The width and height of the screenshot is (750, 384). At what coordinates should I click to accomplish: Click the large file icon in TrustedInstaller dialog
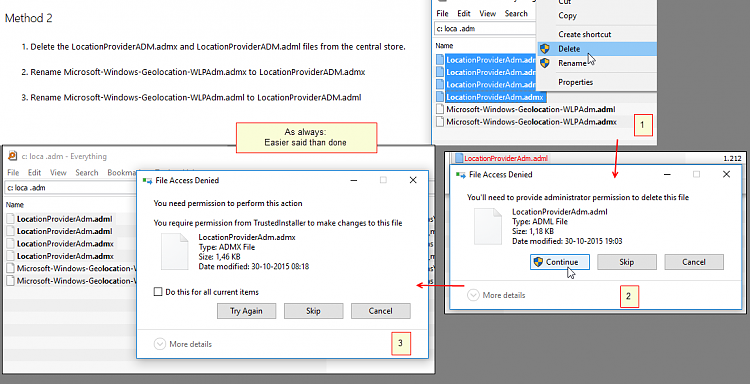(174, 252)
